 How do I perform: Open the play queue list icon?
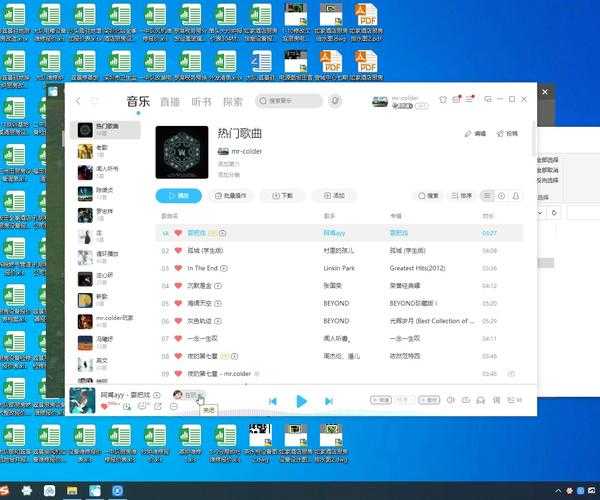pos(514,400)
